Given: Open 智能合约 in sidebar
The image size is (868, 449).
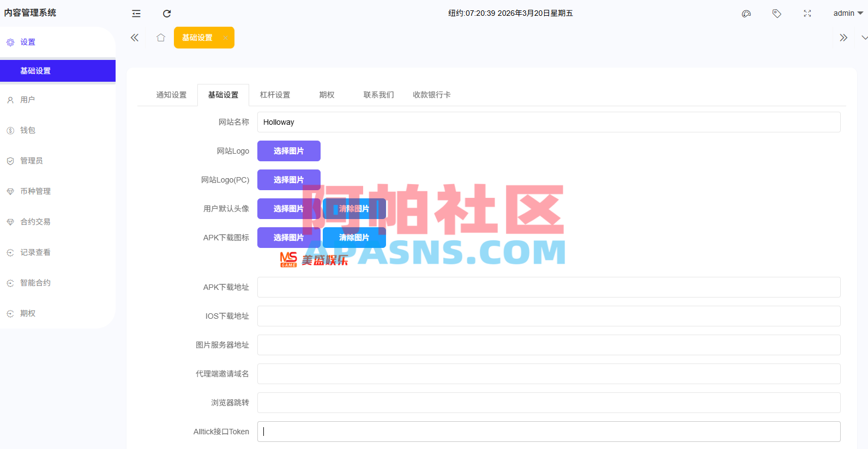Looking at the screenshot, I should tap(57, 283).
